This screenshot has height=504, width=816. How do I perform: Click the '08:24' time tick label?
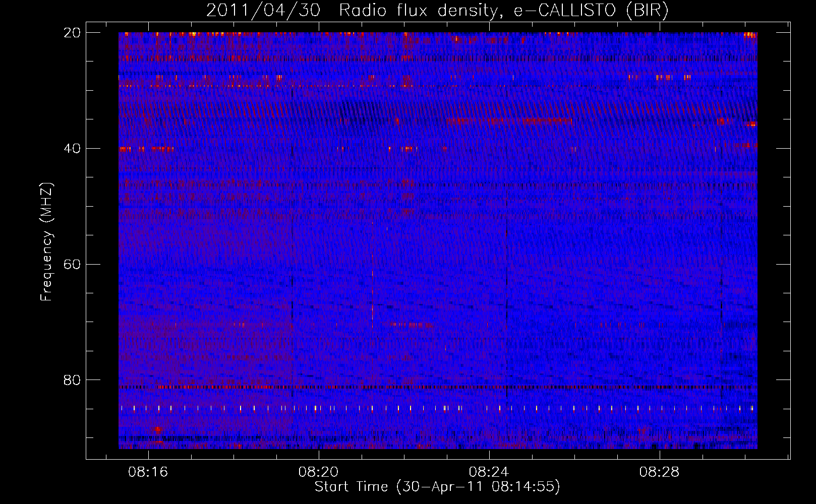point(489,472)
